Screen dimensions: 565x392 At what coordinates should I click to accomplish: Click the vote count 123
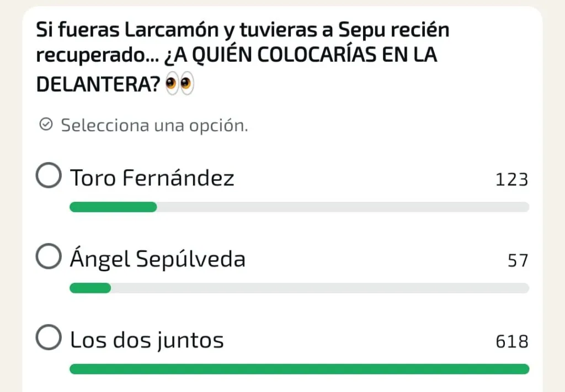(x=511, y=179)
